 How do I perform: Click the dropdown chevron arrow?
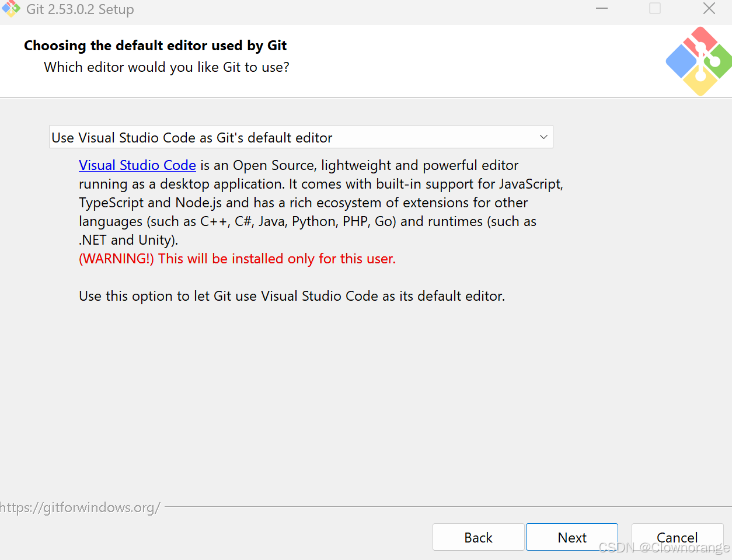tap(543, 137)
